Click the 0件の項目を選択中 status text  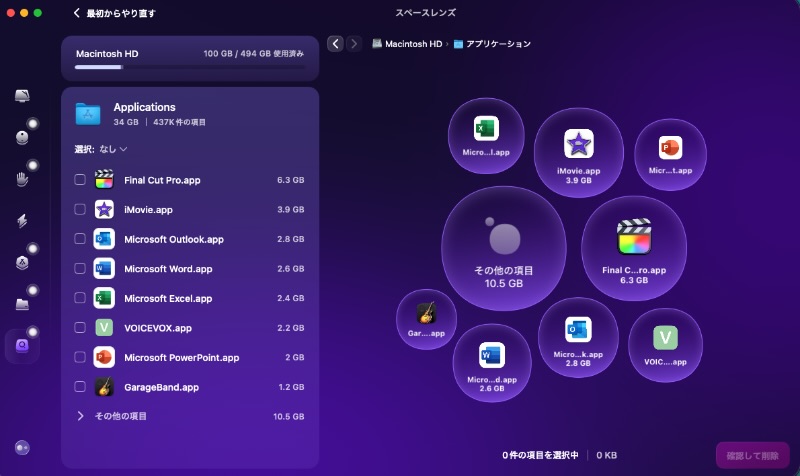tap(540, 455)
